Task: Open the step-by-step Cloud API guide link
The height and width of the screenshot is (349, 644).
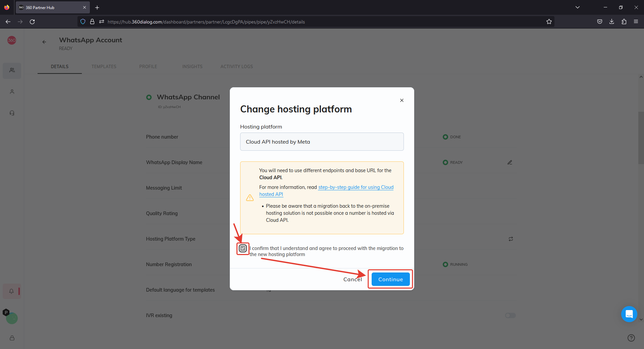Action: [356, 187]
